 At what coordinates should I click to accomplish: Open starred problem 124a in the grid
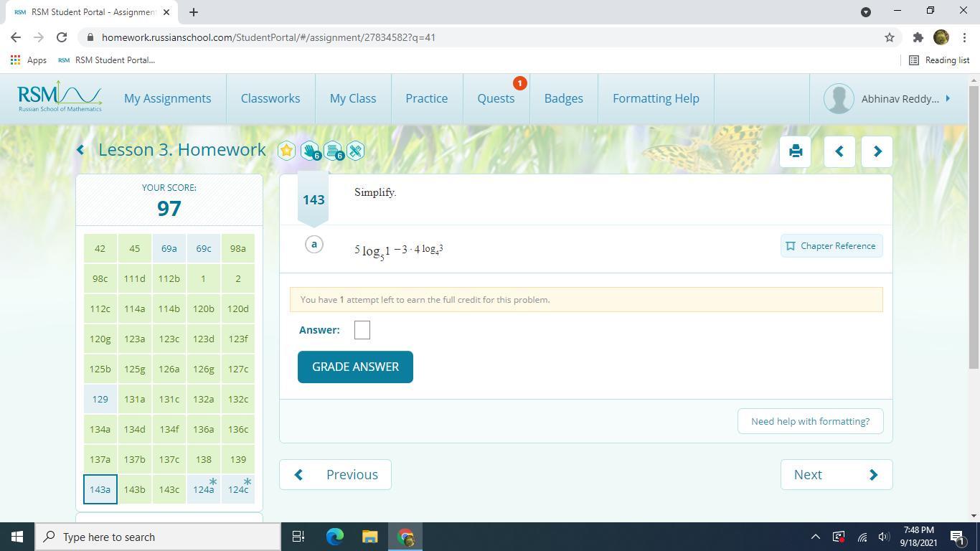tap(204, 489)
